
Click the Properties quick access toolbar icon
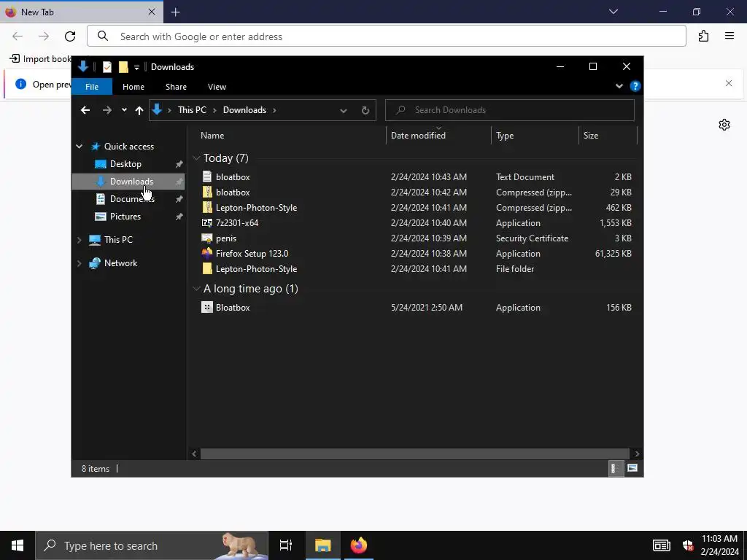[107, 67]
